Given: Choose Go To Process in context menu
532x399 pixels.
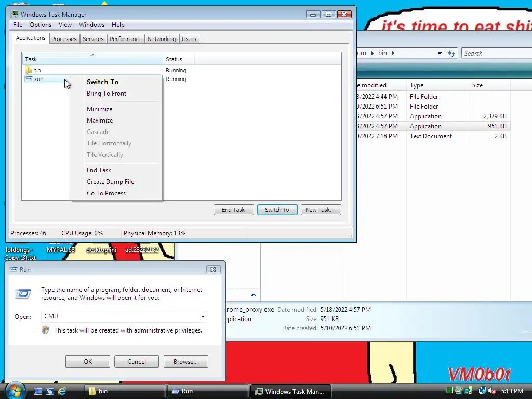Looking at the screenshot, I should click(115, 193).
